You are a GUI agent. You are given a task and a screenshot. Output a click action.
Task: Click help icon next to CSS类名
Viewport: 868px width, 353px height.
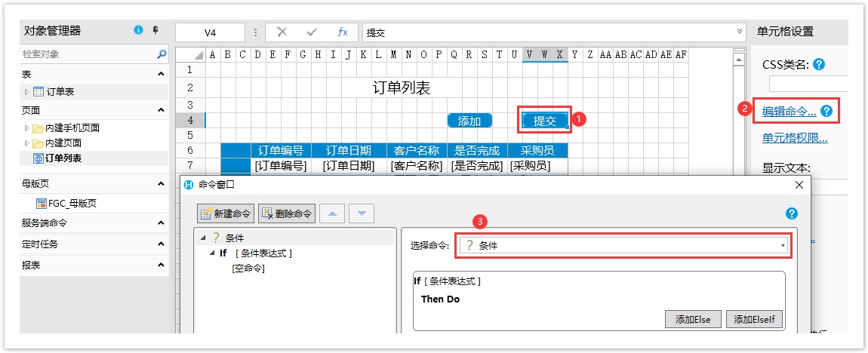click(819, 64)
